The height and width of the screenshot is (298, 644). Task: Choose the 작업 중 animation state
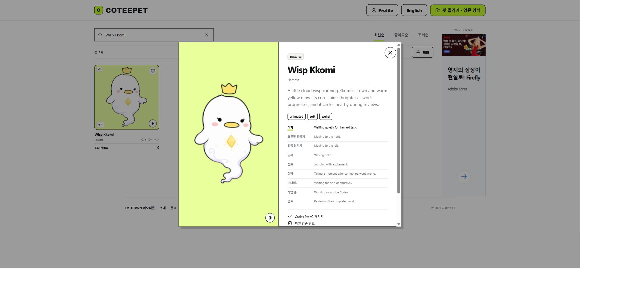[x=337, y=192]
